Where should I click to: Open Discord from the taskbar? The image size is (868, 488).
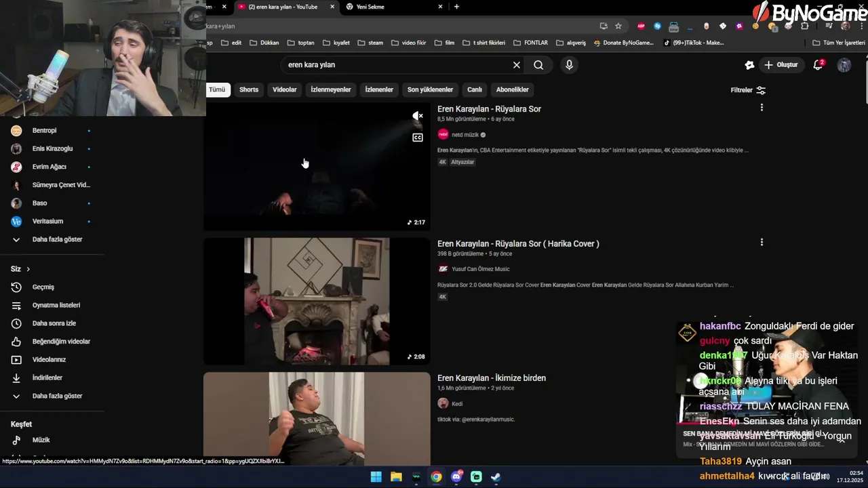(x=456, y=476)
